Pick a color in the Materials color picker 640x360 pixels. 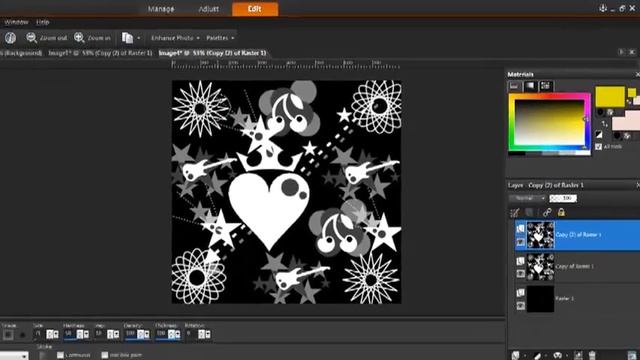pos(549,122)
